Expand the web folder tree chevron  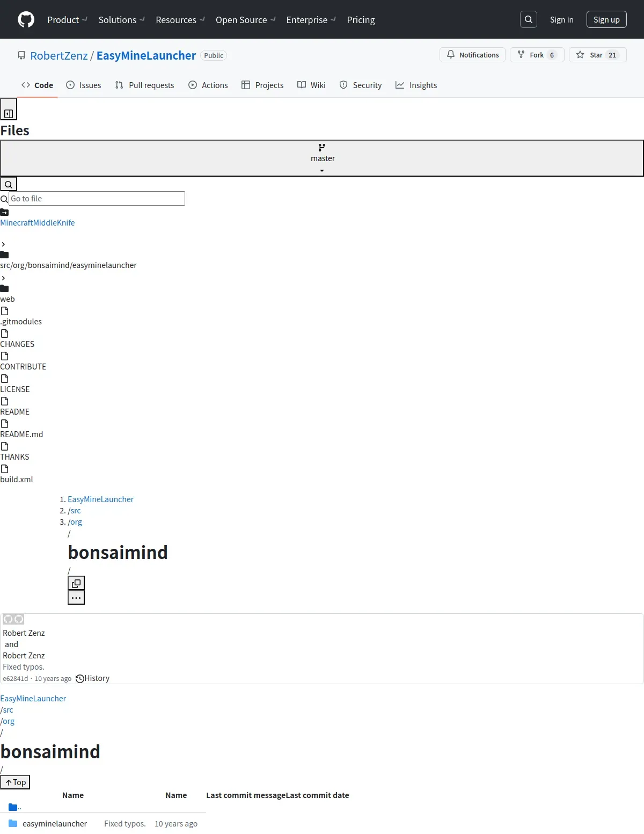(3, 278)
